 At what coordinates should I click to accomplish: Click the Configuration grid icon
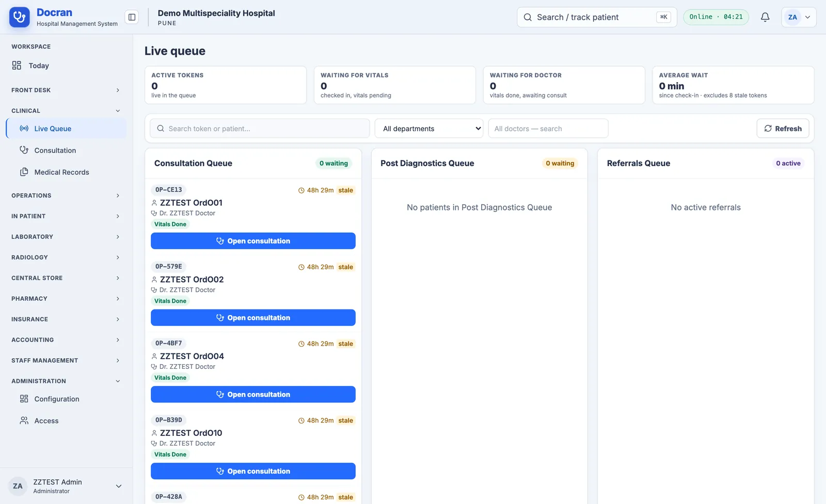point(24,399)
